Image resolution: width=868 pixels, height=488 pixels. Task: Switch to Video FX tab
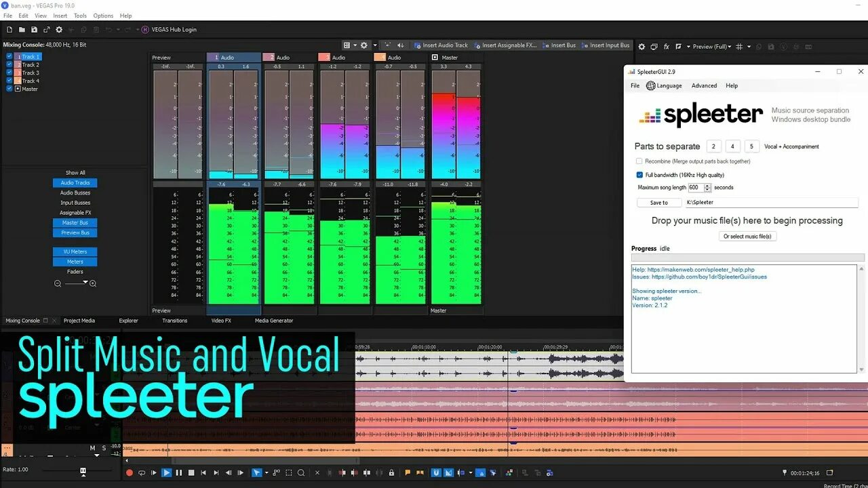pos(221,321)
